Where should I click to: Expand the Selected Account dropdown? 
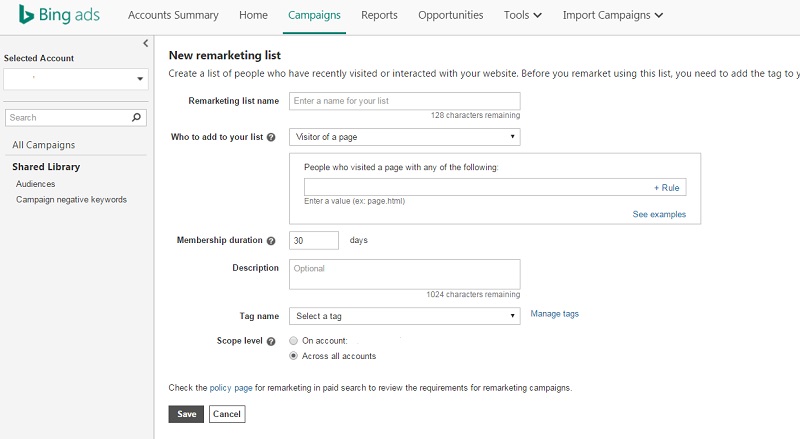coord(76,79)
